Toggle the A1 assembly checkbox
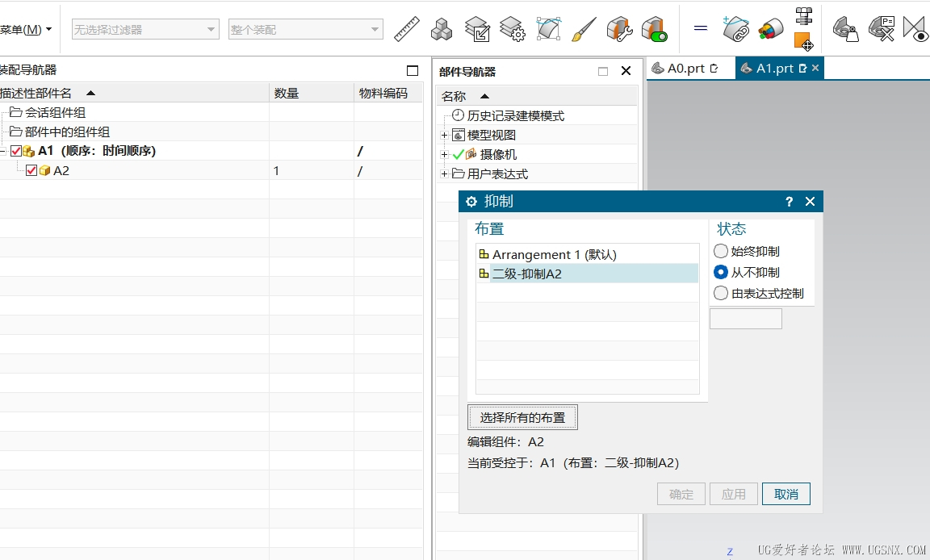The image size is (930, 560). click(16, 151)
